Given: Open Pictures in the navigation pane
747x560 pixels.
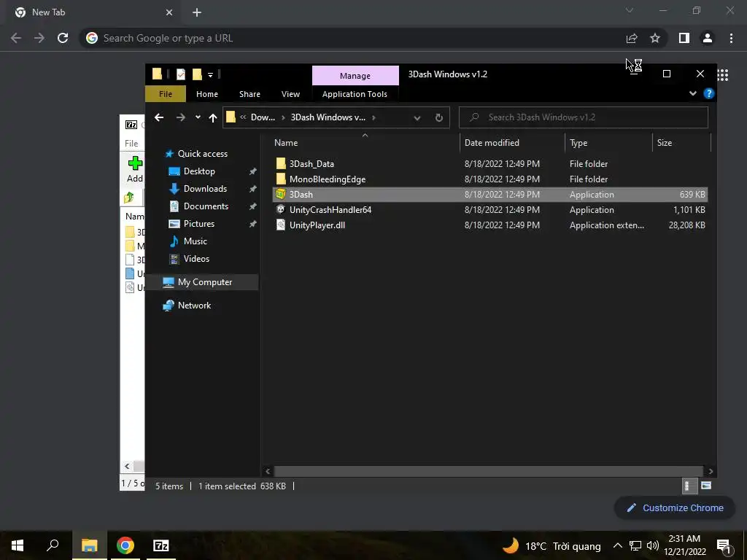Looking at the screenshot, I should click(198, 224).
